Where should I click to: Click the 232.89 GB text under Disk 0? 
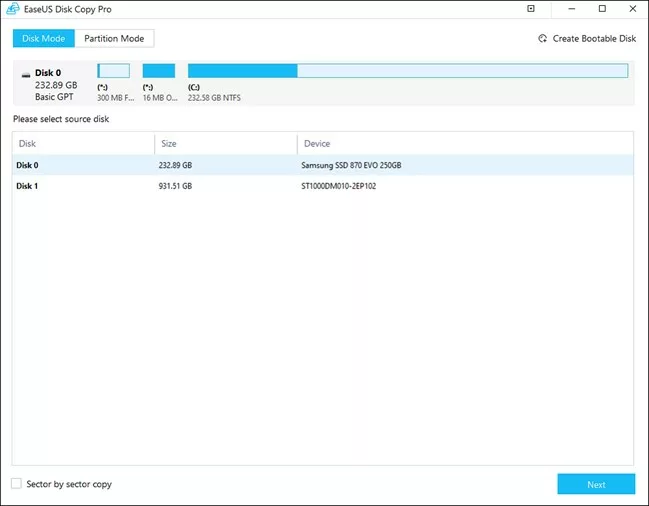point(56,85)
